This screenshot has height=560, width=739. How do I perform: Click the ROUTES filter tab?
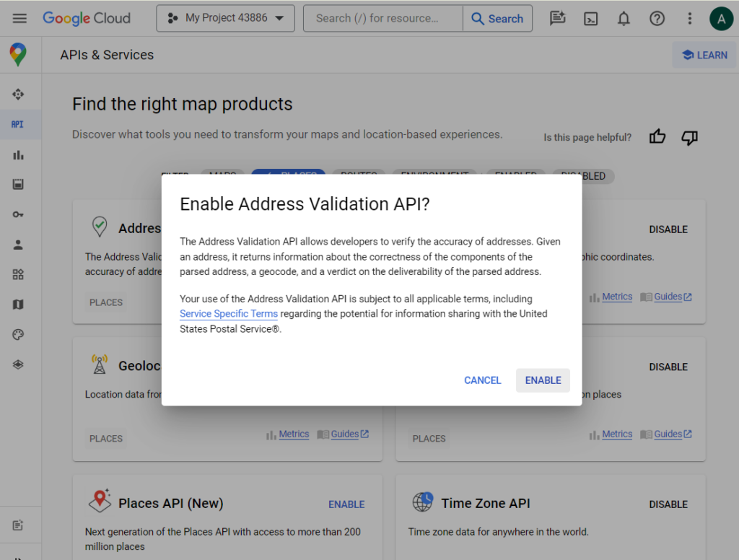358,175
